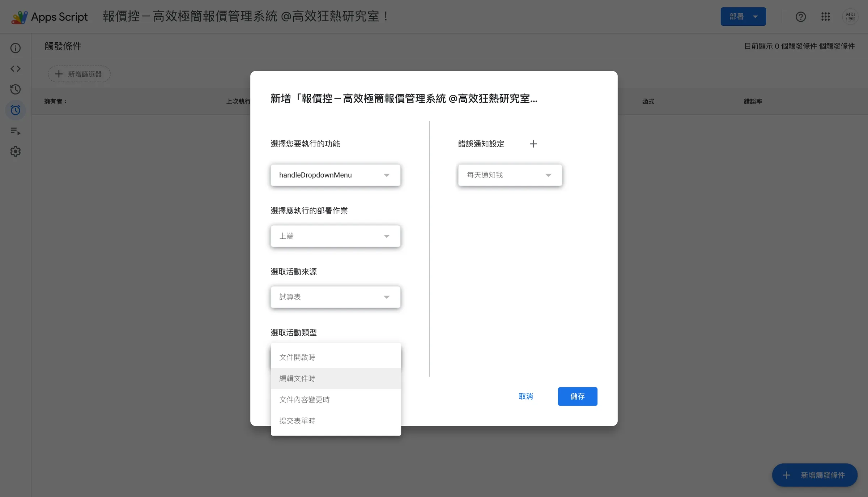868x497 pixels.
Task: Click the Apps Script logo
Action: (50, 17)
